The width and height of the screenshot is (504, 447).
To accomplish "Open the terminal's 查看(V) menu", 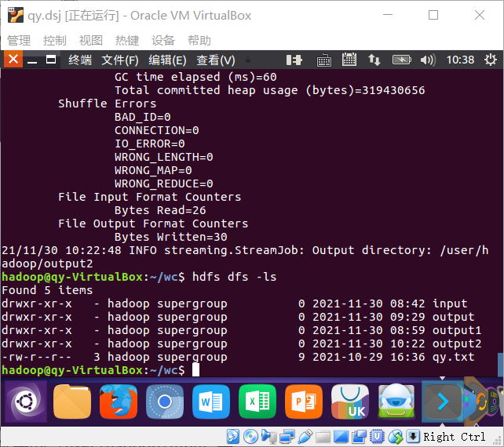I will tap(216, 60).
